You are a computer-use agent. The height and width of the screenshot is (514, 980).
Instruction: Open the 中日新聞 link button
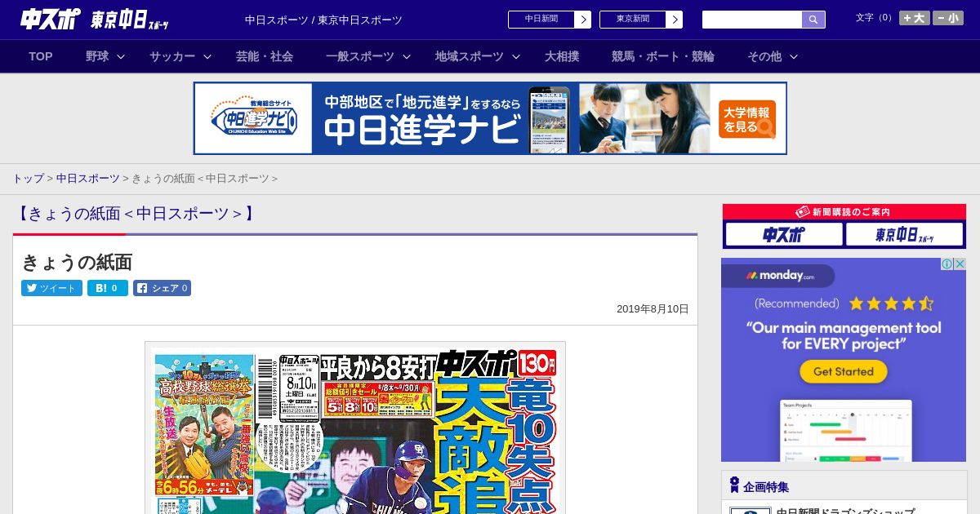550,20
